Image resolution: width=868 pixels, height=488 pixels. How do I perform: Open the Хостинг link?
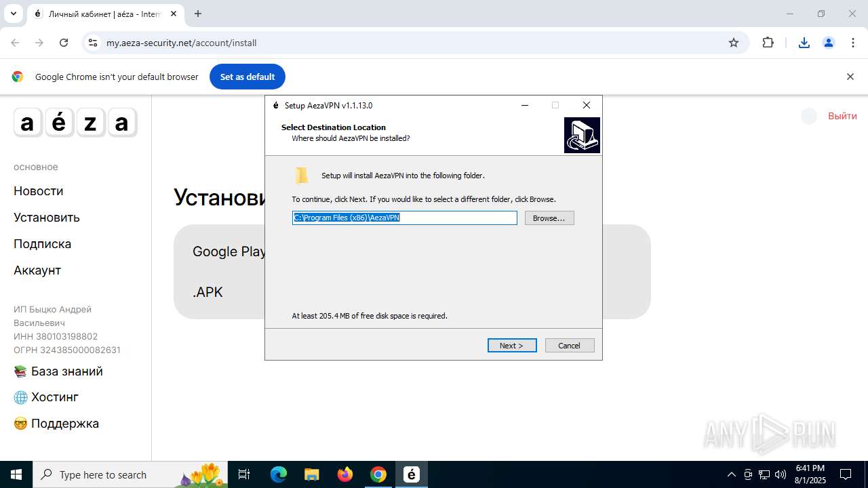46,397
